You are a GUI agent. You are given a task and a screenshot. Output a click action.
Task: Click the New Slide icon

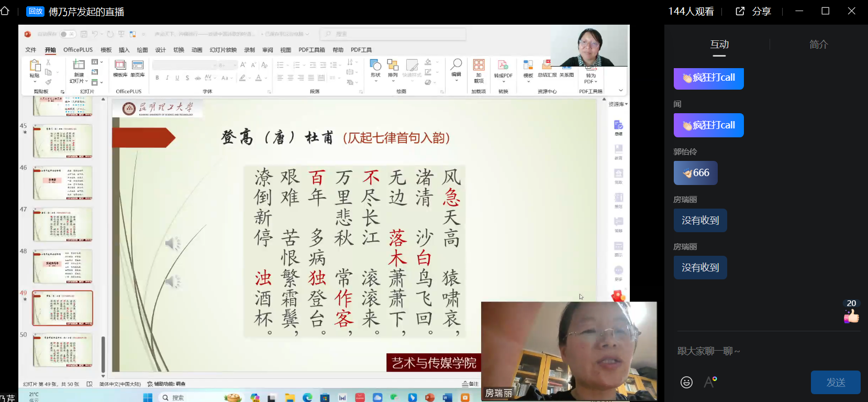[x=79, y=70]
